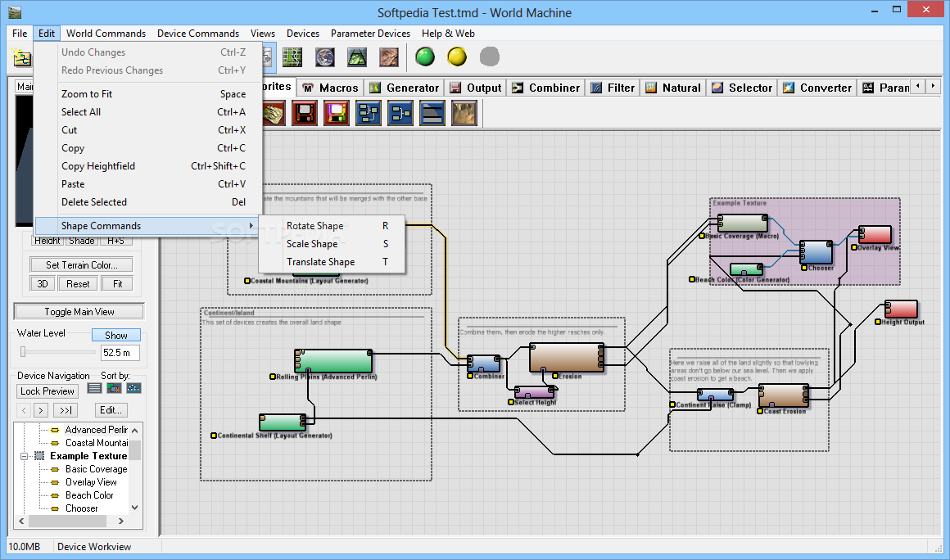Image resolution: width=950 pixels, height=560 pixels.
Task: Switch preview to H+S mode
Action: 115,241
